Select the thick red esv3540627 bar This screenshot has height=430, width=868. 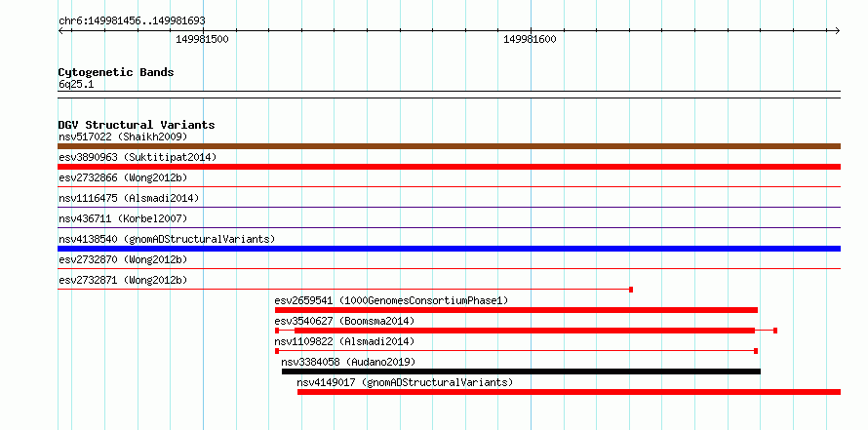click(x=525, y=331)
